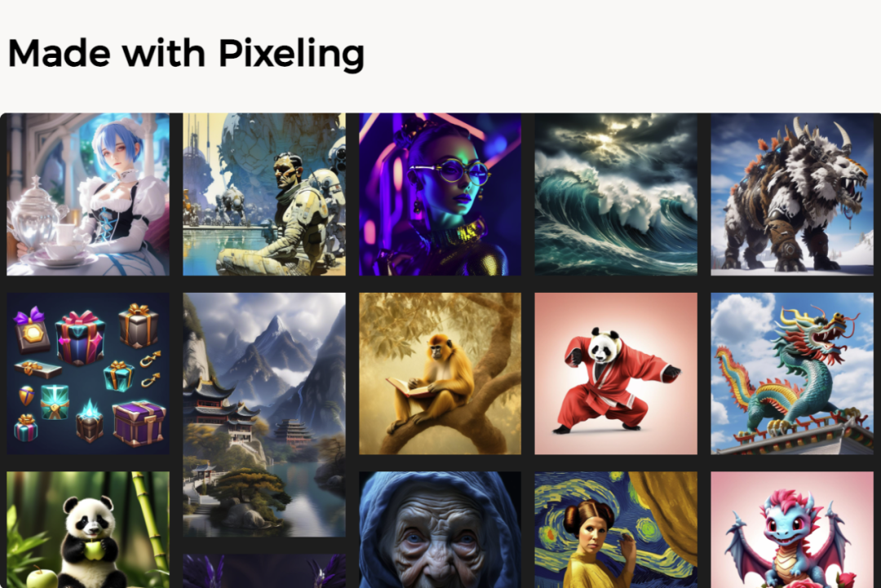Image resolution: width=881 pixels, height=588 pixels.
Task: Select the Chinese dragon statue on roof image
Action: (792, 374)
